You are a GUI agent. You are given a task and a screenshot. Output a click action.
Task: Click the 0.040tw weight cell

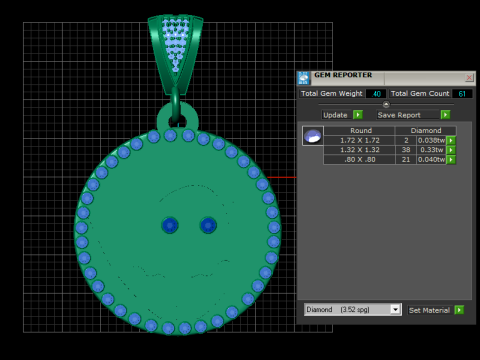coord(432,160)
